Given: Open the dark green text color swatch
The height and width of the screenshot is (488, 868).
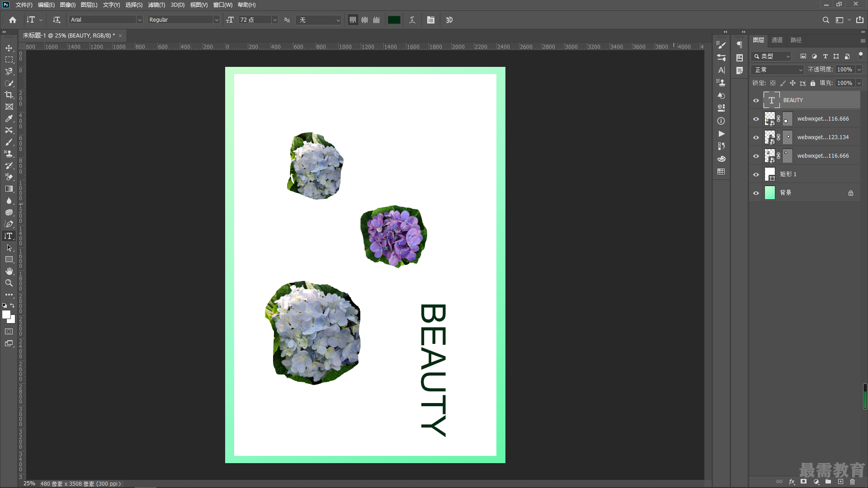Looking at the screenshot, I should pyautogui.click(x=394, y=20).
